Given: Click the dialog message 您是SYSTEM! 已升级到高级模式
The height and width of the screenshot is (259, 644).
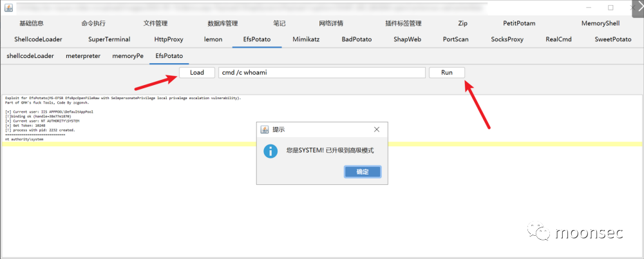Looking at the screenshot, I should (330, 151).
